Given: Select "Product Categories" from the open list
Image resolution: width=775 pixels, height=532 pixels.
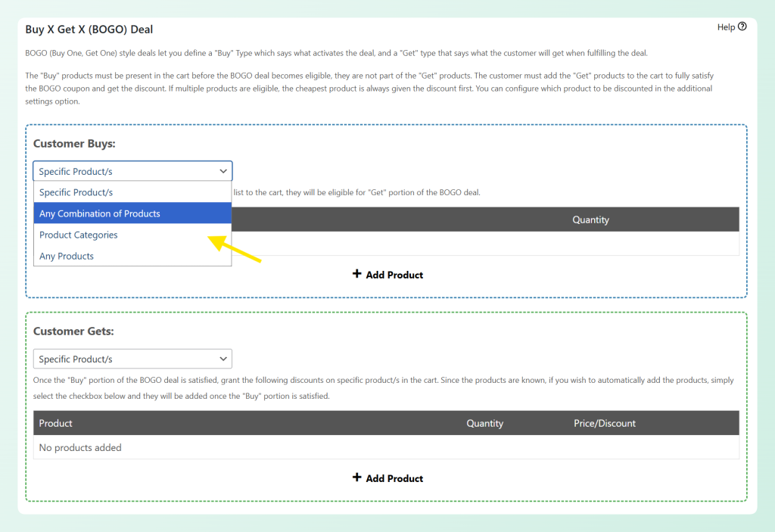Looking at the screenshot, I should click(78, 235).
